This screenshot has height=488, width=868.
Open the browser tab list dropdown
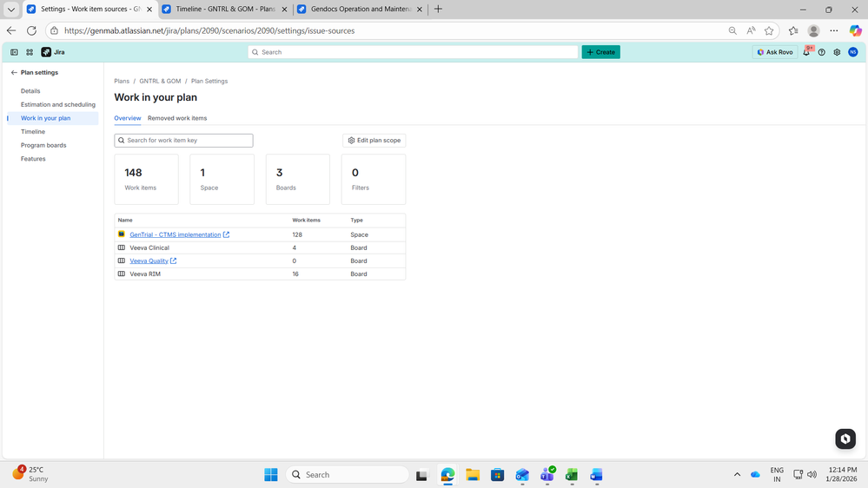pyautogui.click(x=11, y=9)
